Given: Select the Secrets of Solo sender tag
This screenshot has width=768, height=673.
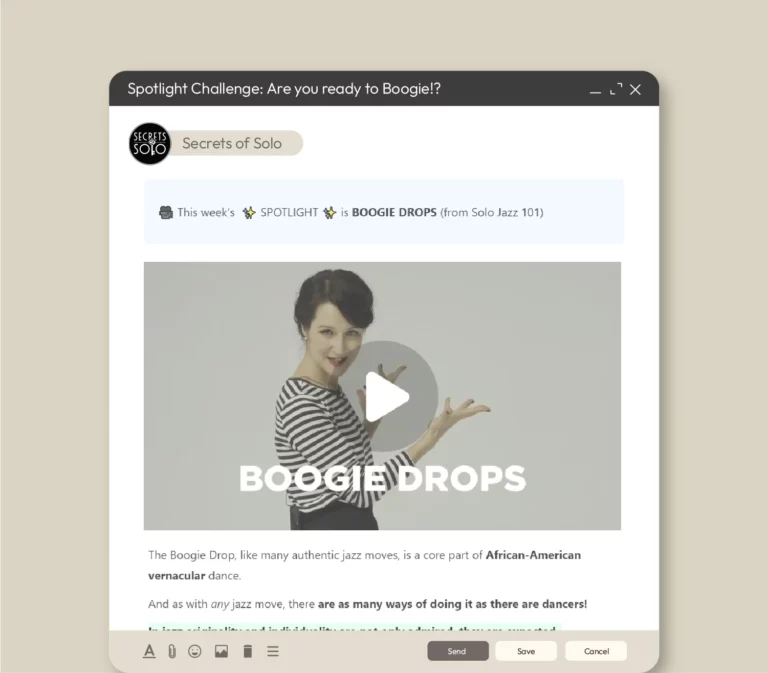Looking at the screenshot, I should [232, 143].
